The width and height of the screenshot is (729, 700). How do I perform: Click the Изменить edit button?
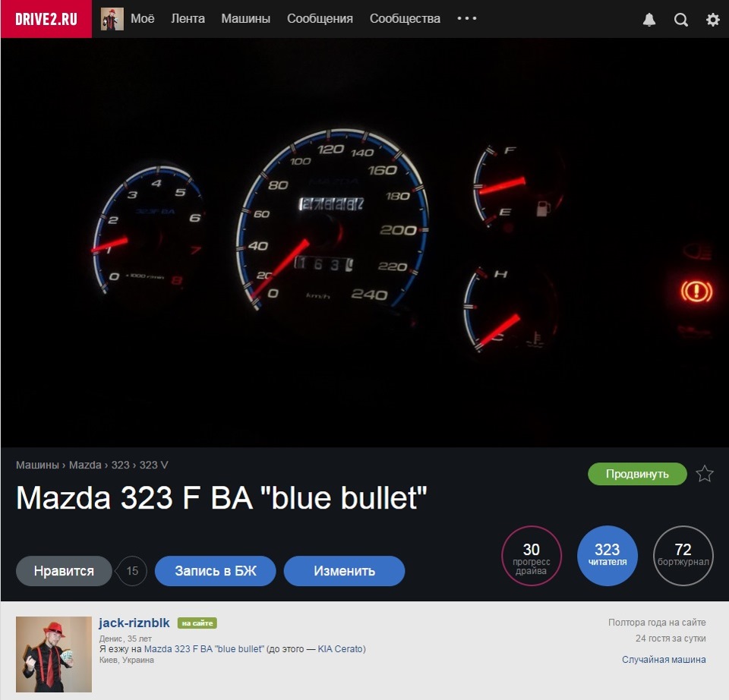(x=344, y=571)
